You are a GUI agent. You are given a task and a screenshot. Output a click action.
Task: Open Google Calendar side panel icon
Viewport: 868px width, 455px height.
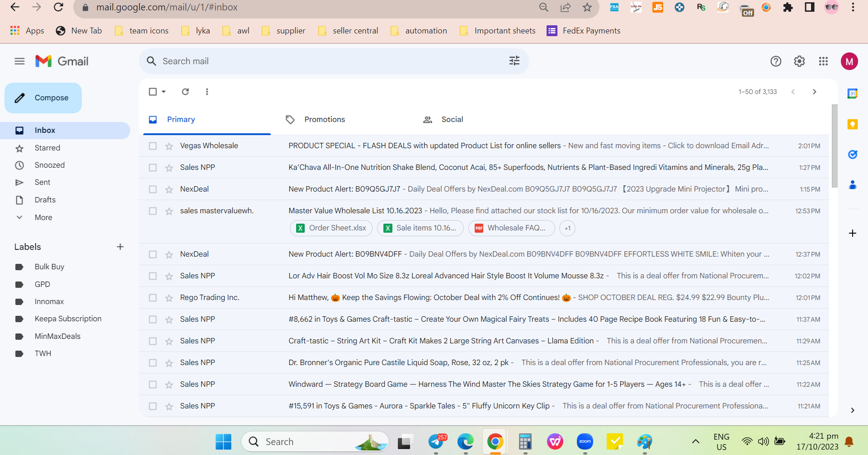[853, 94]
